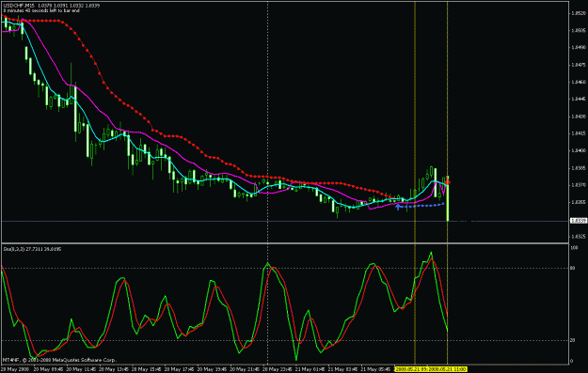
Task: Click the 80 level on stochastic scale
Action: (x=573, y=268)
